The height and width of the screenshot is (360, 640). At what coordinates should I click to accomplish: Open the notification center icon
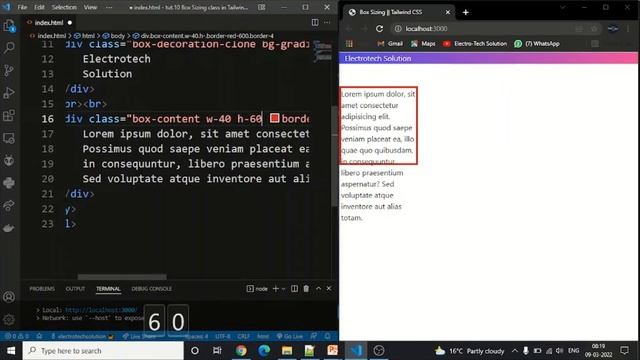point(624,351)
